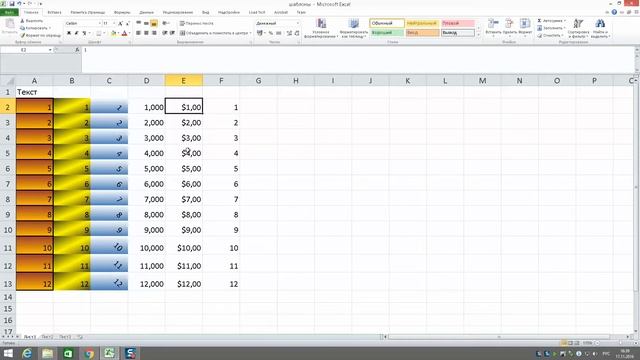This screenshot has width=640, height=360.
Task: Open the font size 11 dropdown
Action: [x=114, y=23]
